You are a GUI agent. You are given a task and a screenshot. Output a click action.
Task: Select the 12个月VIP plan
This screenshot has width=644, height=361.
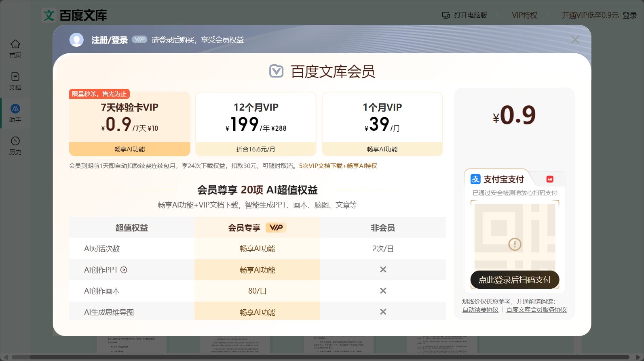point(256,124)
